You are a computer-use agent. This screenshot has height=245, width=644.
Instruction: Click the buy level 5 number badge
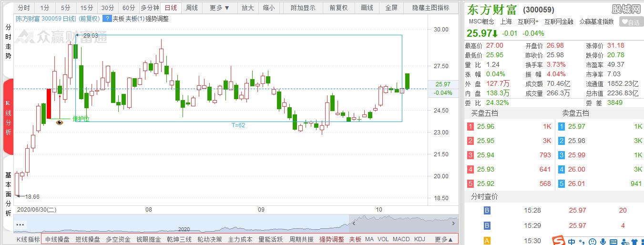470,184
